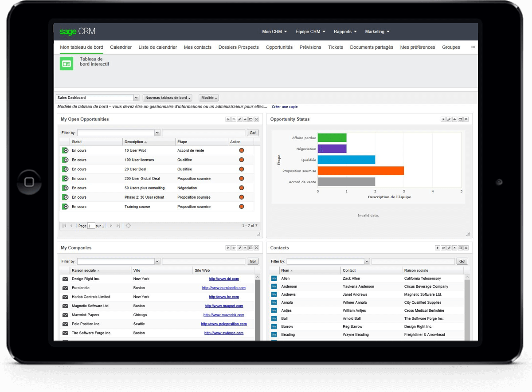The height and width of the screenshot is (392, 532).
Task: Collapse the Opportunity Status gadget with the up arrow
Action: (x=454, y=119)
